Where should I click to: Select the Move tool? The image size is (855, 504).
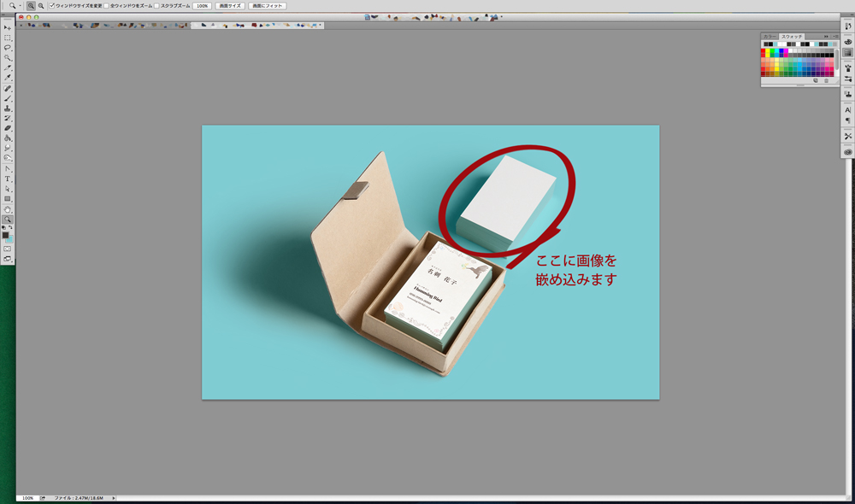(x=6, y=26)
